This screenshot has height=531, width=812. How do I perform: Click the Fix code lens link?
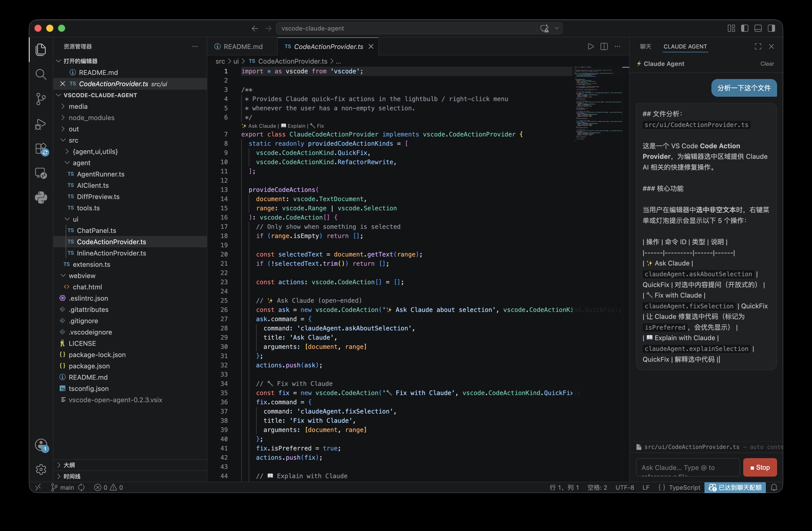pyautogui.click(x=317, y=126)
